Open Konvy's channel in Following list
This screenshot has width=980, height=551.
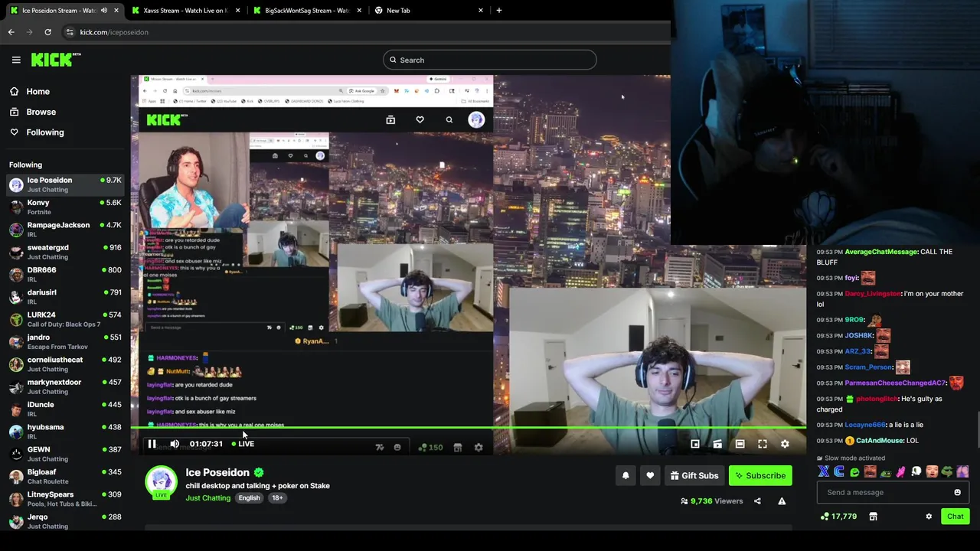tap(65, 207)
